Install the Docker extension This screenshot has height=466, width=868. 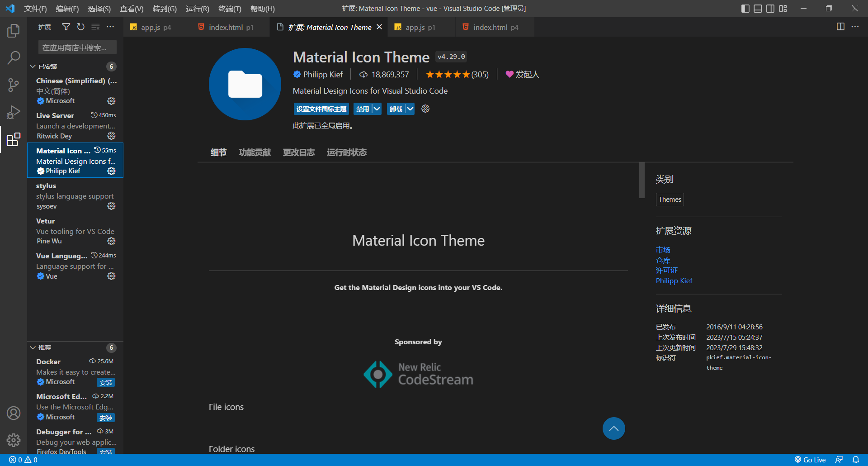106,383
